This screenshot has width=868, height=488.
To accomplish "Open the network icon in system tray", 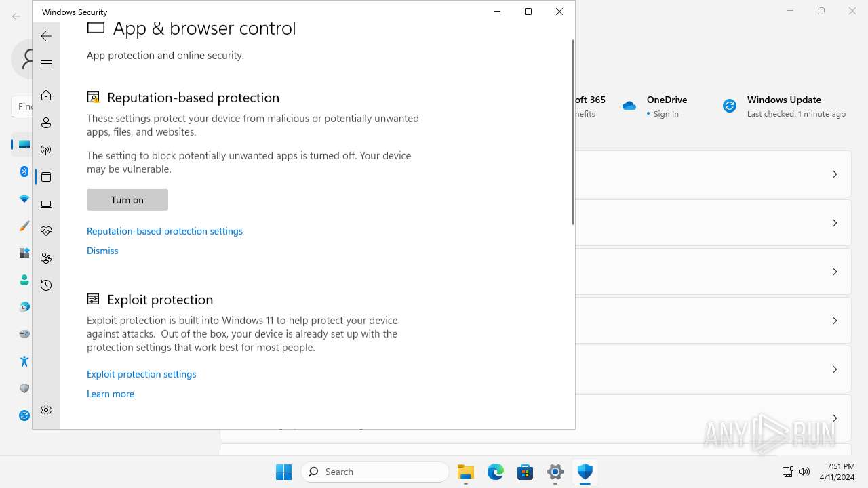I will click(787, 472).
